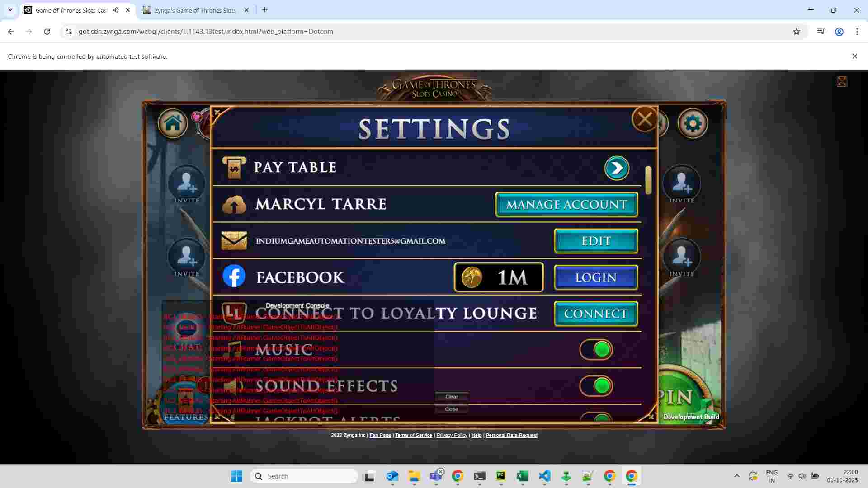Image resolution: width=868 pixels, height=488 pixels.
Task: Expand Pay Table with arrow chevron
Action: click(x=617, y=168)
